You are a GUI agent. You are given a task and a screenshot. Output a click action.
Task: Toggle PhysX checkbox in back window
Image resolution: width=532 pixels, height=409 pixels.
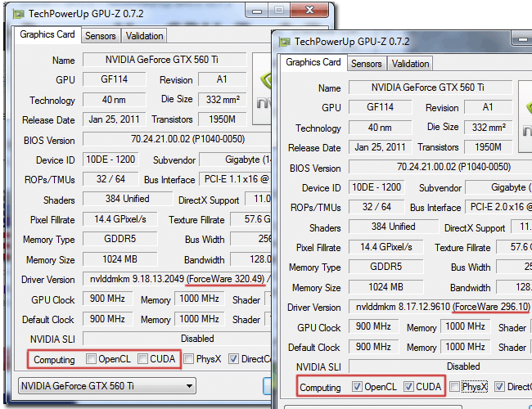click(x=189, y=359)
